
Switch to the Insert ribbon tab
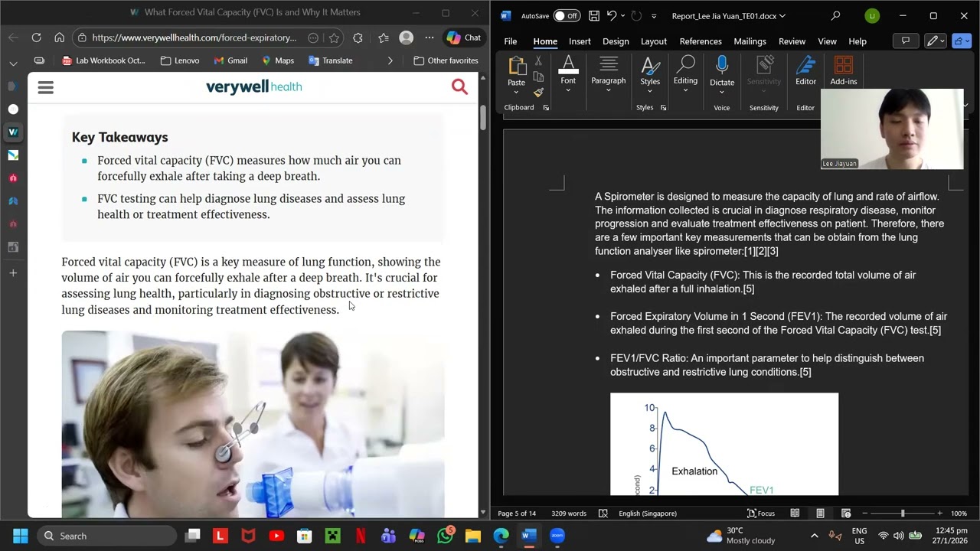pyautogui.click(x=580, y=41)
